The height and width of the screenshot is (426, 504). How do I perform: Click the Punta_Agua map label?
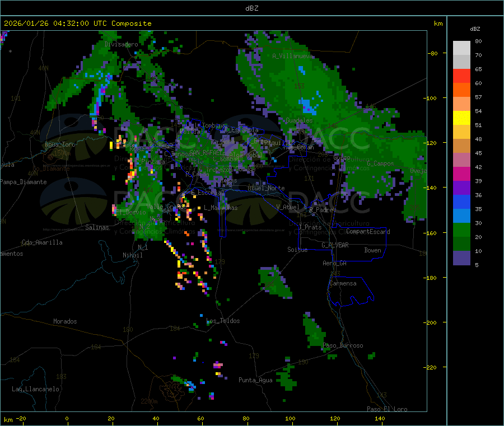point(255,380)
